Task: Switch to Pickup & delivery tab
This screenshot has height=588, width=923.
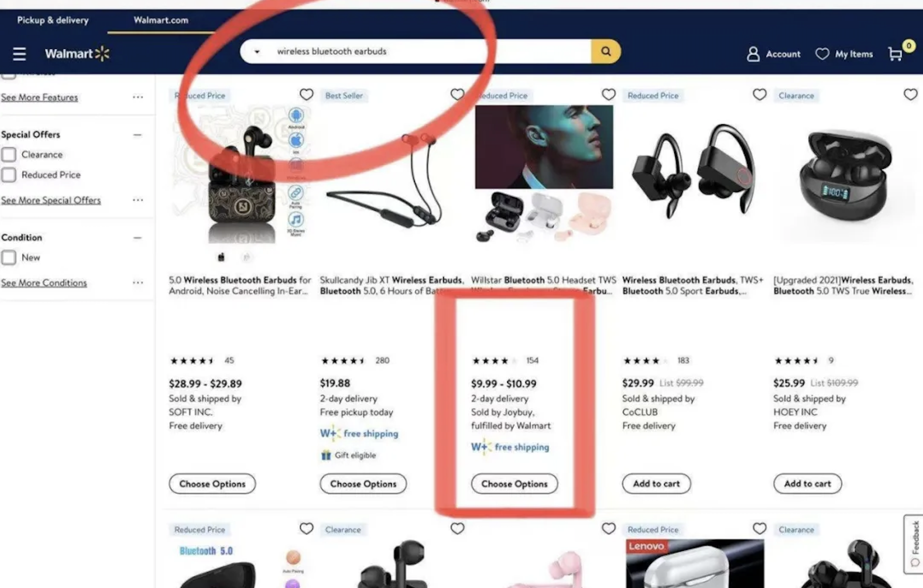Action: (53, 20)
